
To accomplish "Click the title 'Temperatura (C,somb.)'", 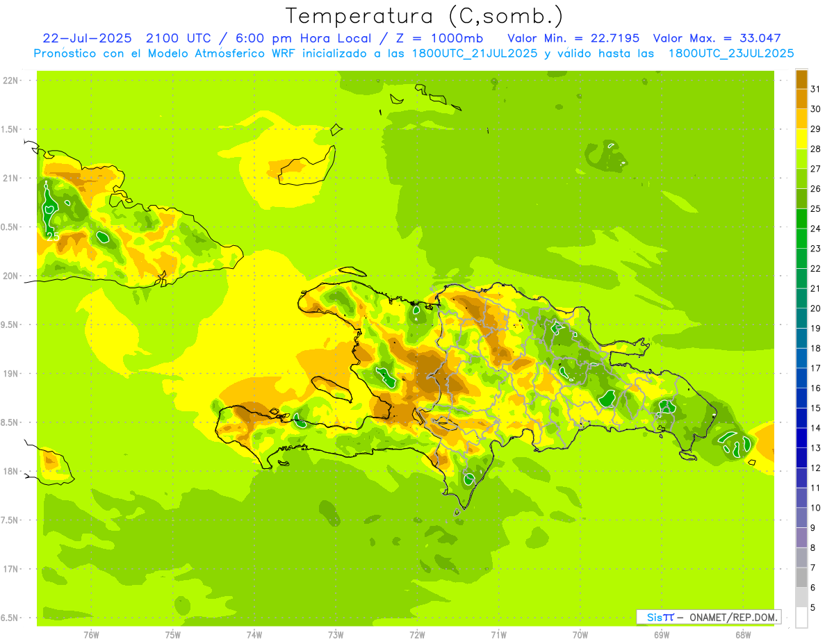I will [424, 16].
